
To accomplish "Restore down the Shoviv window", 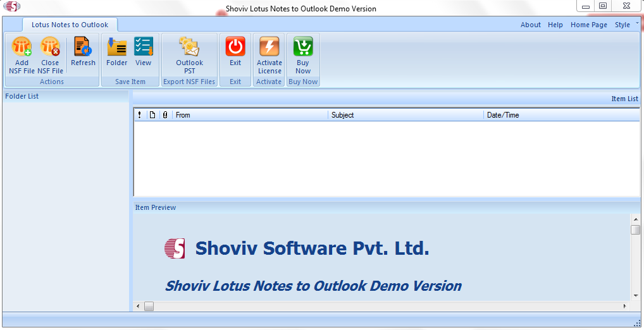I will point(603,6).
